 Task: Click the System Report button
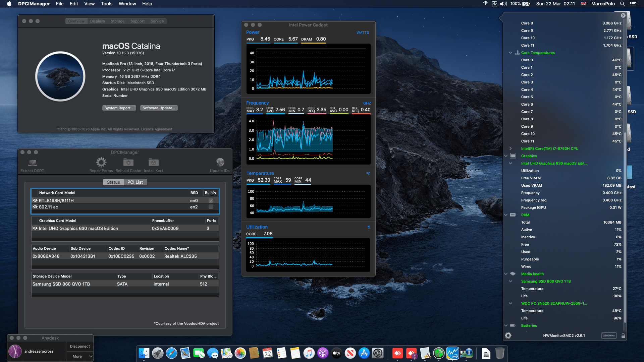pyautogui.click(x=119, y=108)
